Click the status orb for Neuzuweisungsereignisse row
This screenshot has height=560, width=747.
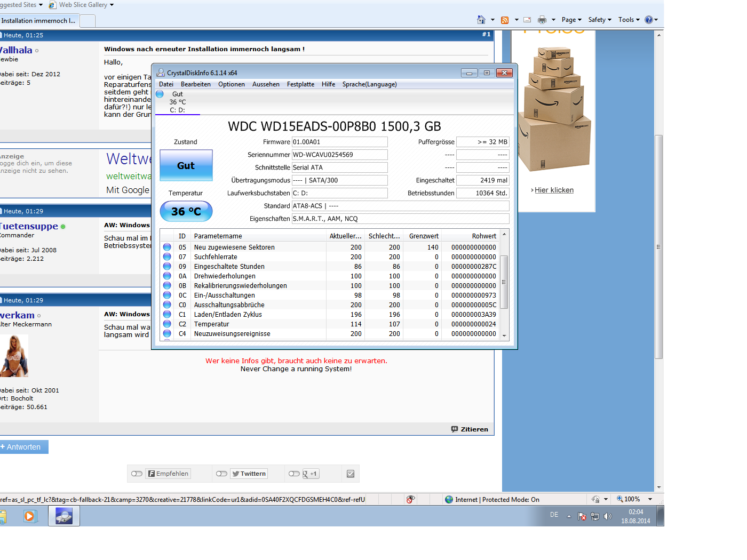[167, 333]
